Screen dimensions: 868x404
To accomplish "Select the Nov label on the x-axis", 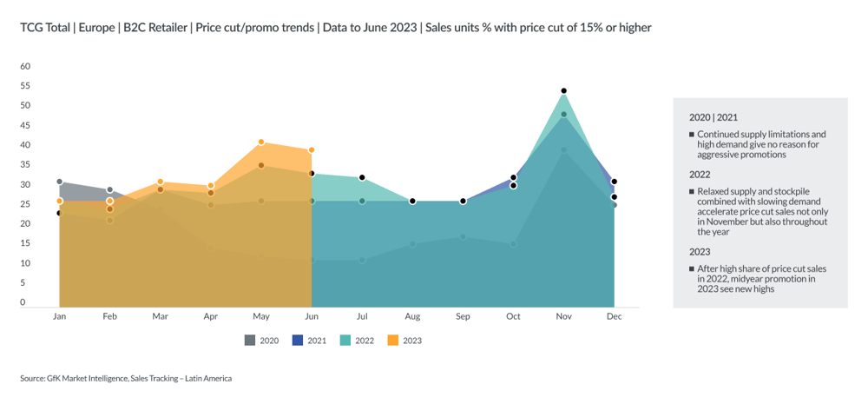I will point(563,317).
